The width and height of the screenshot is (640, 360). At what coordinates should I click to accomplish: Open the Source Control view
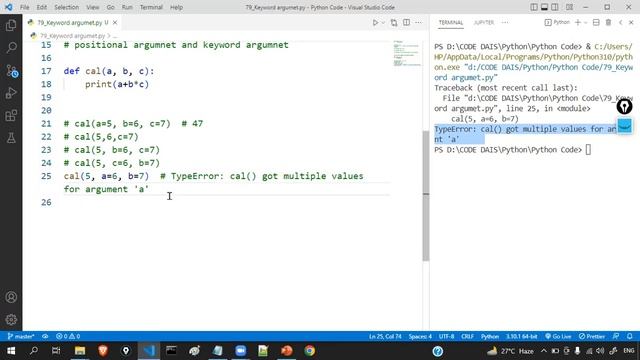(11, 71)
